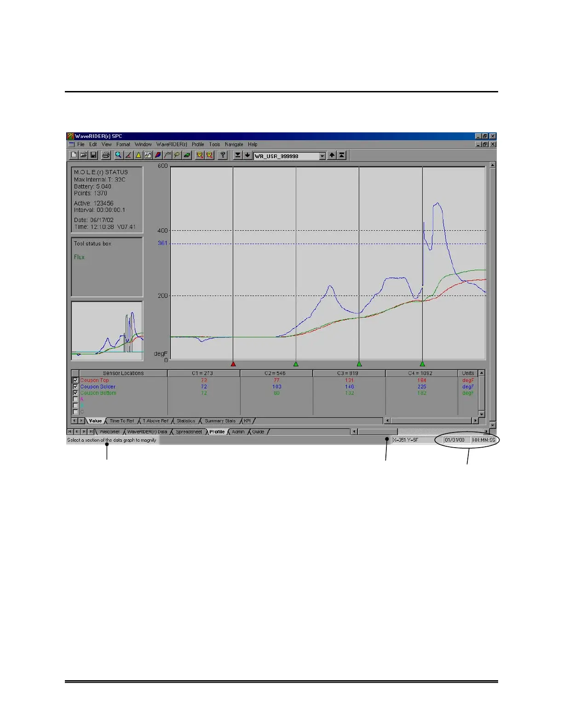The height and width of the screenshot is (728, 563).
Task: Click the Save diskette icon
Action: coord(93,155)
